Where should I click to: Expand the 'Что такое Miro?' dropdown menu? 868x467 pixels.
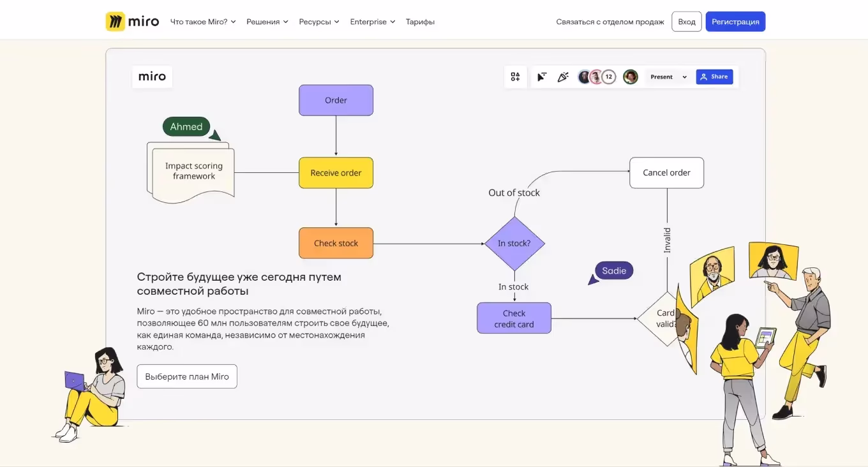point(203,22)
